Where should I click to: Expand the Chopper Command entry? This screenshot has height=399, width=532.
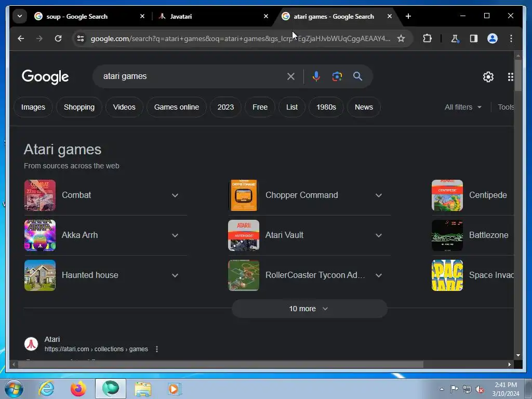click(379, 195)
